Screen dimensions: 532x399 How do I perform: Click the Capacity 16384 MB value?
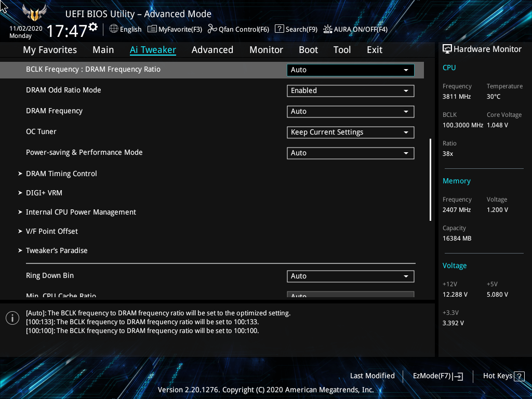click(x=457, y=238)
